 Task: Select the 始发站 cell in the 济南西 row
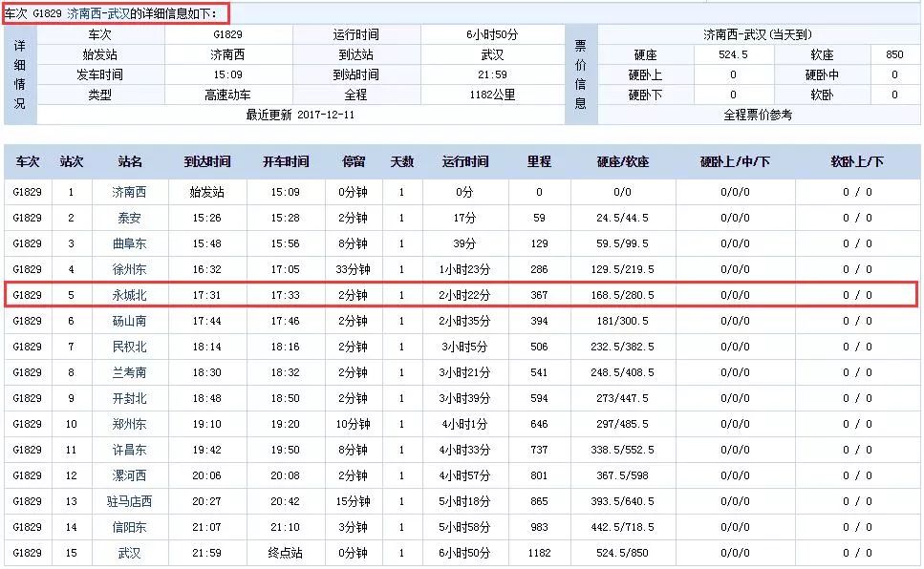pyautogui.click(x=206, y=192)
